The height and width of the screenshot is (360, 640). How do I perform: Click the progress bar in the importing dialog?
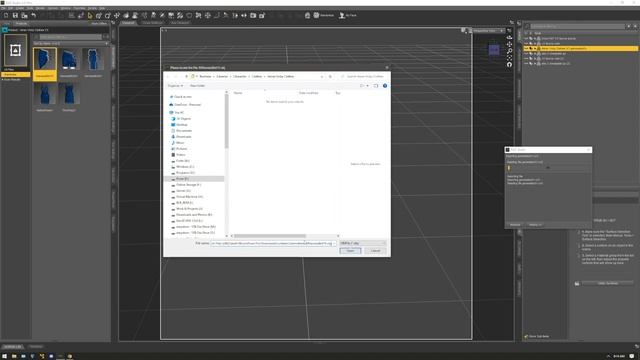tap(548, 168)
